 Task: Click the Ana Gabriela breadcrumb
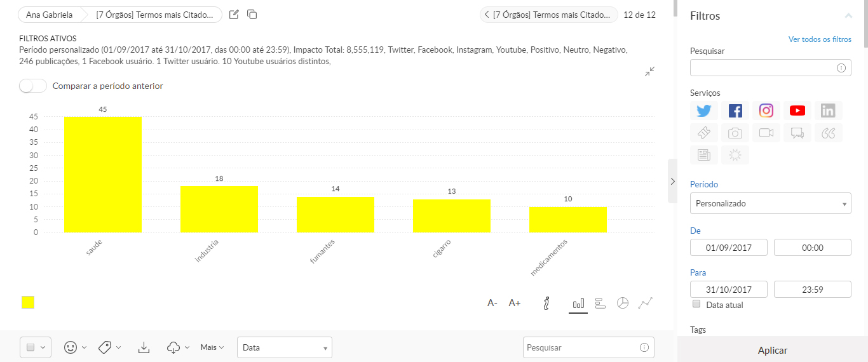(49, 15)
